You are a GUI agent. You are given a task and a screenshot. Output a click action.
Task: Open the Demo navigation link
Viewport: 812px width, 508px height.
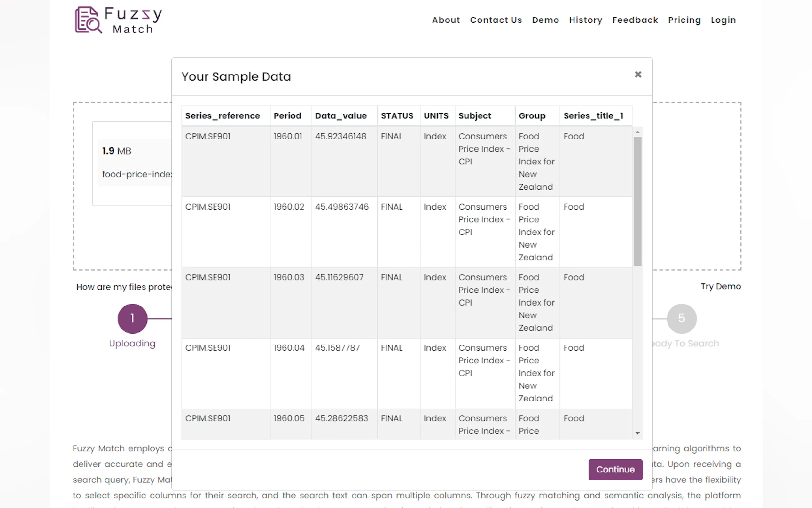pos(545,20)
